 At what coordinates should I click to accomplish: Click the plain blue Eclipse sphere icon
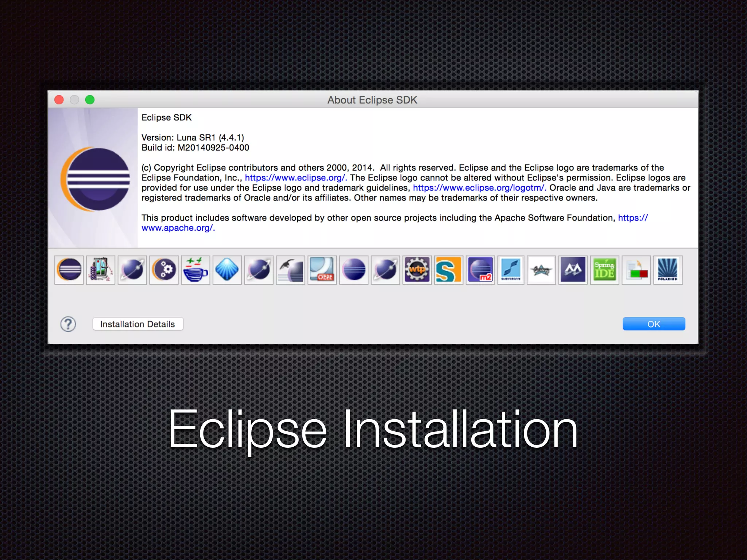[x=354, y=270]
